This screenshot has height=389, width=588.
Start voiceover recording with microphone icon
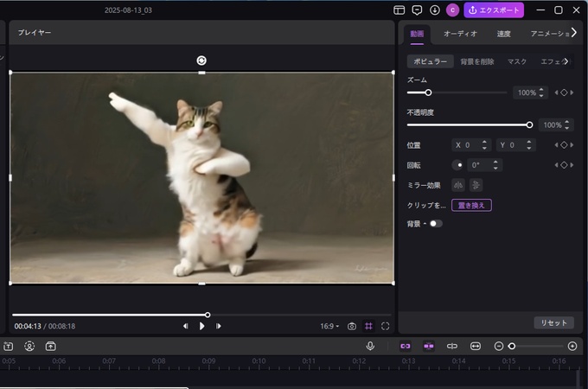click(370, 346)
